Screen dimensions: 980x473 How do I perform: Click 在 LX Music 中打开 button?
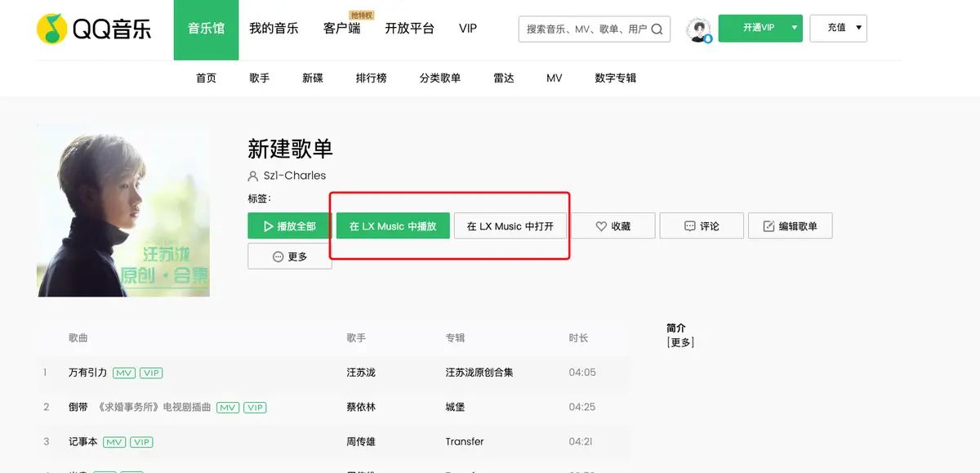[x=510, y=226]
